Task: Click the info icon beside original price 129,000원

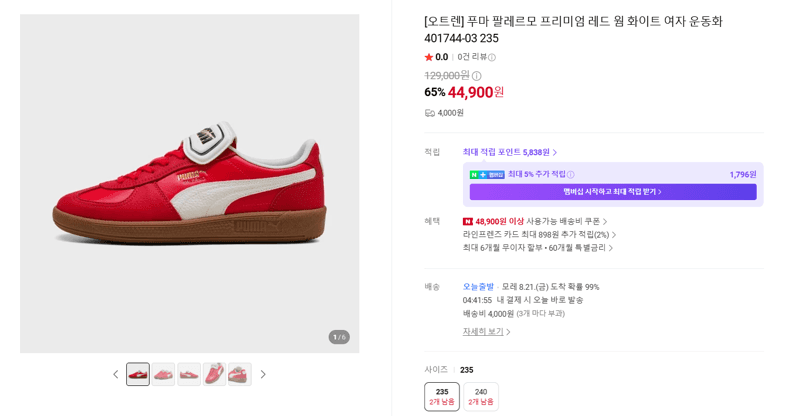Action: tap(477, 76)
